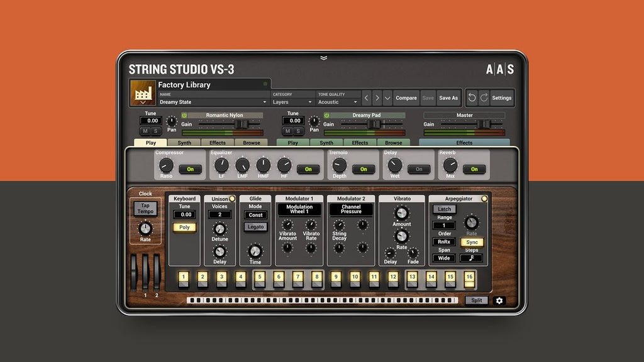Enable the Delay effect On button
This screenshot has height=362, width=644.
pyautogui.click(x=419, y=169)
